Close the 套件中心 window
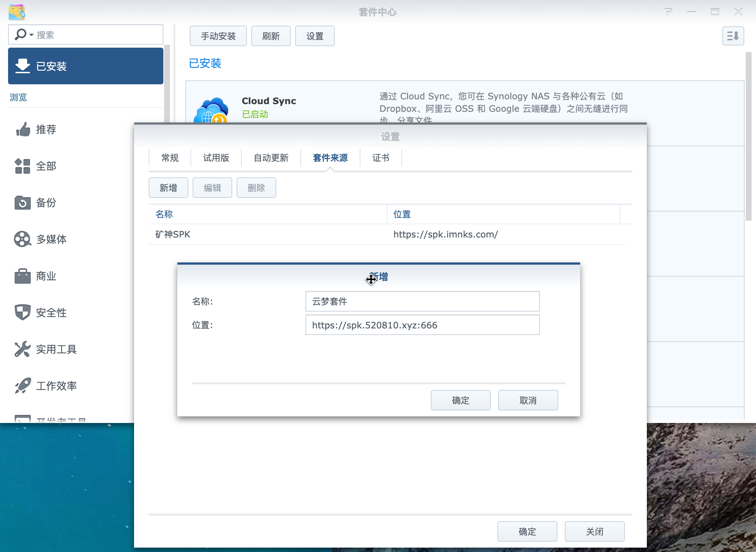The width and height of the screenshot is (756, 552). (738, 12)
